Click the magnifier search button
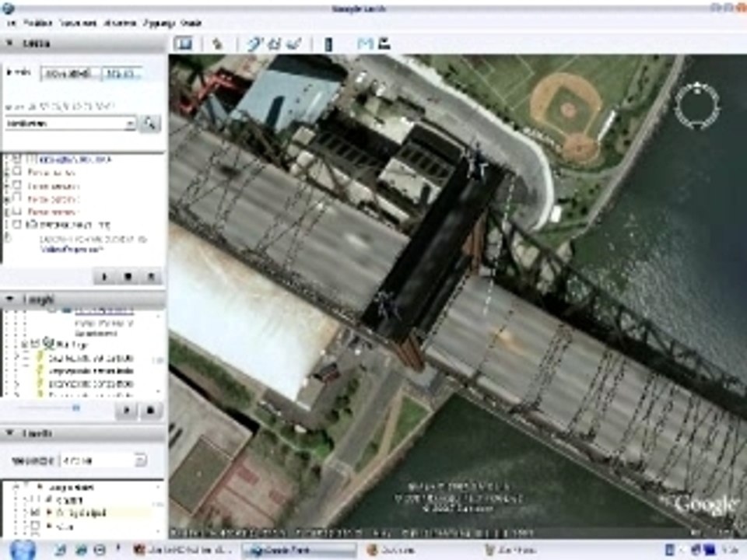The width and height of the screenshot is (747, 560). point(149,124)
